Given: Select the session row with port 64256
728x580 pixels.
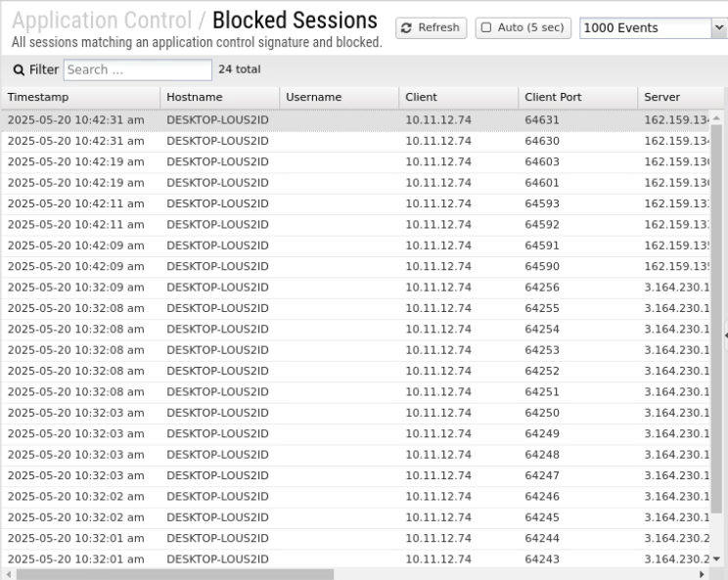Looking at the screenshot, I should [352, 288].
